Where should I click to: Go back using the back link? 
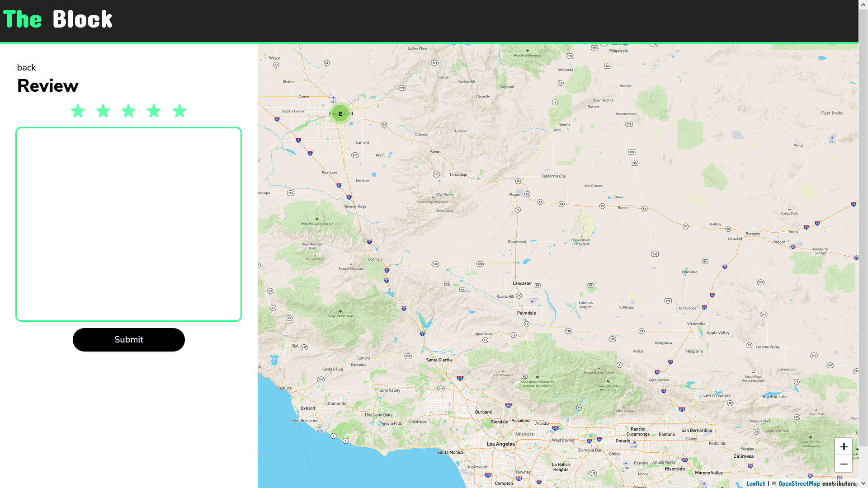(26, 68)
